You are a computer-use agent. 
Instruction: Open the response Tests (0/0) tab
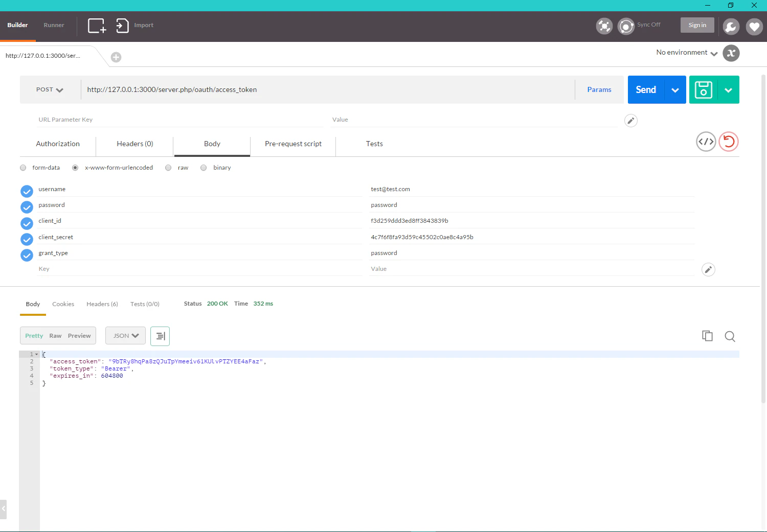pos(145,304)
